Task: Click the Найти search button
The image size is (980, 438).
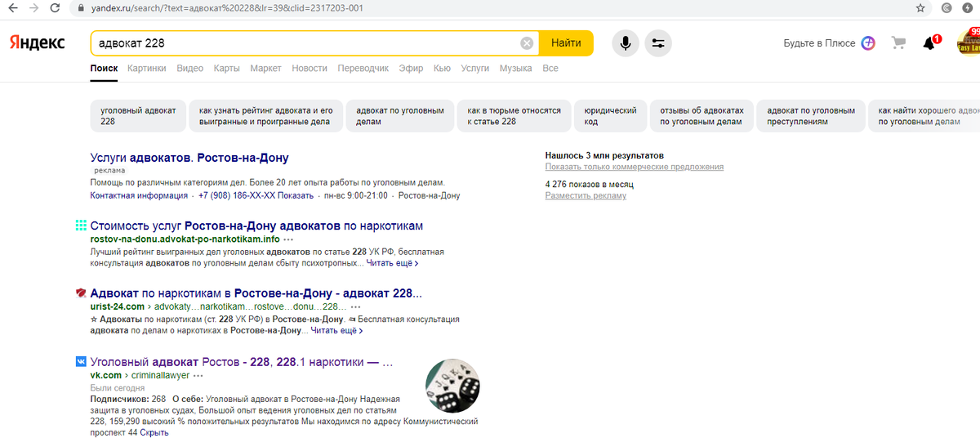Action: coord(566,43)
